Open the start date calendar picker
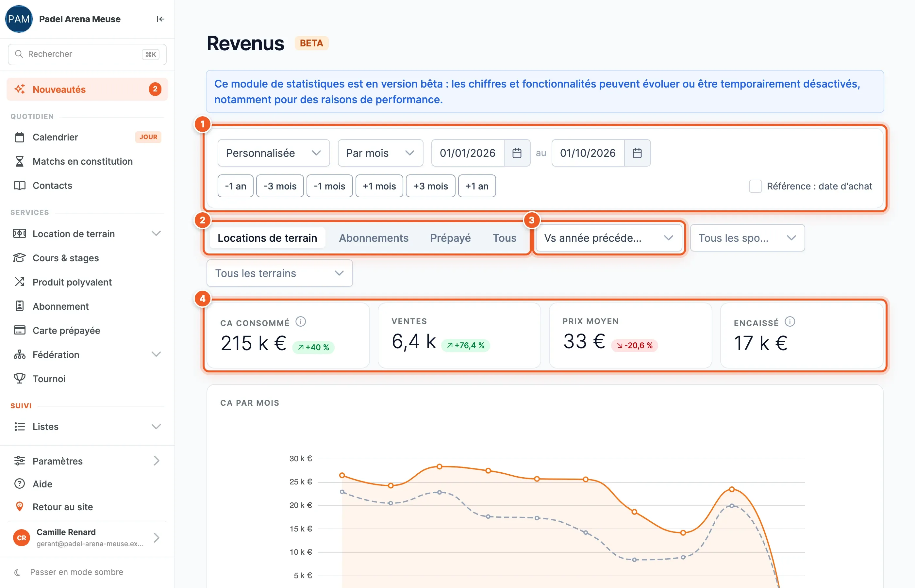The image size is (915, 588). coord(517,153)
